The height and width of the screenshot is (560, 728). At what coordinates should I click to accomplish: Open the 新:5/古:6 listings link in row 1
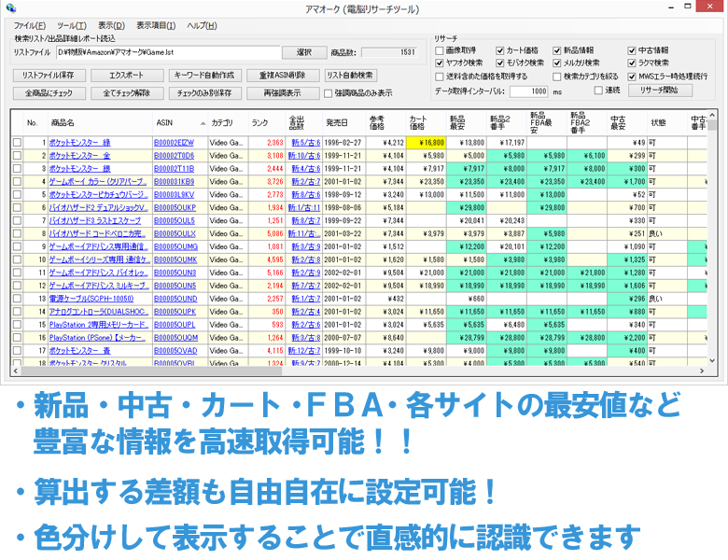tap(306, 143)
